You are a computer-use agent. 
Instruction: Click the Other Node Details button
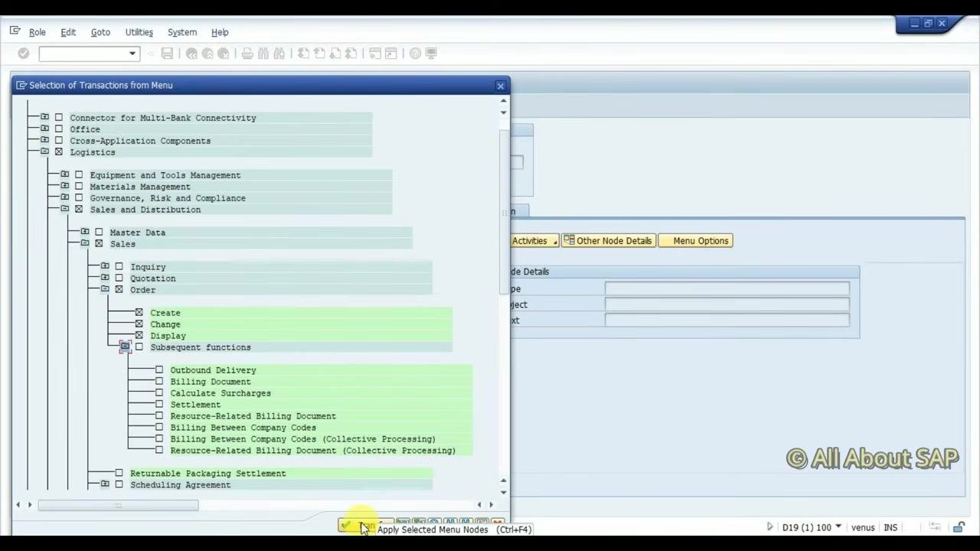coord(607,241)
